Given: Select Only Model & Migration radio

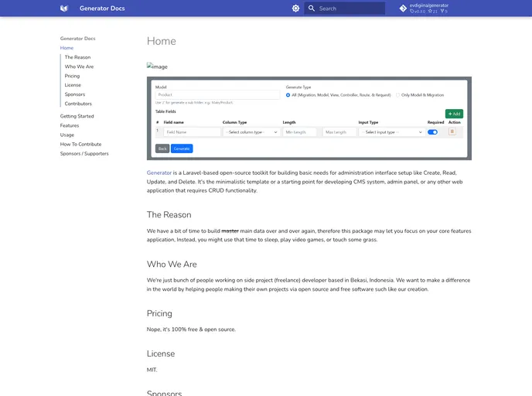Looking at the screenshot, I should 397,95.
